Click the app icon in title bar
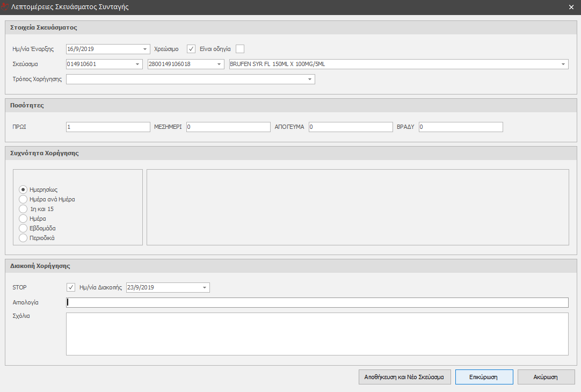The height and width of the screenshot is (392, 581). [6, 8]
